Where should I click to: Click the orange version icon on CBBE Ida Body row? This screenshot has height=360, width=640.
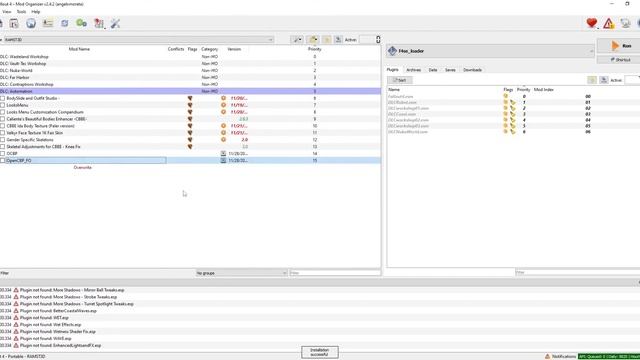click(223, 126)
